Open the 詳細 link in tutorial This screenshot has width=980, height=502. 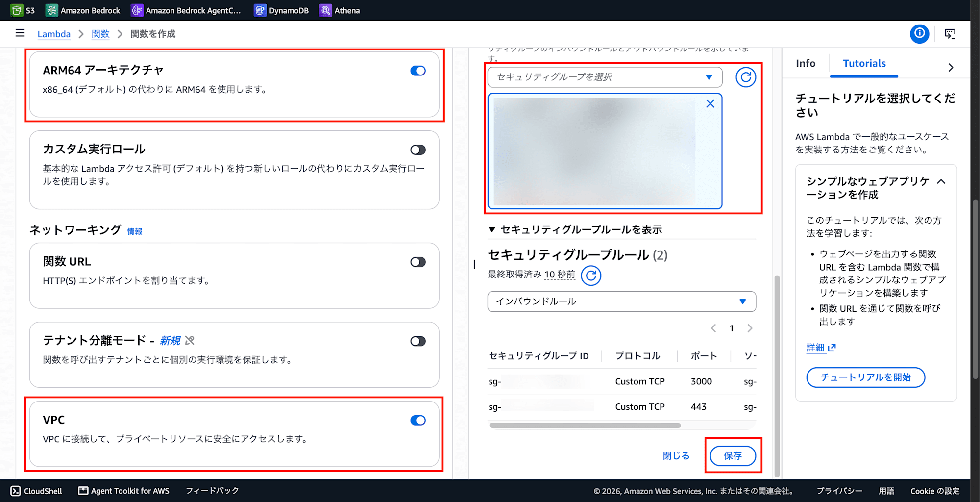pos(815,348)
